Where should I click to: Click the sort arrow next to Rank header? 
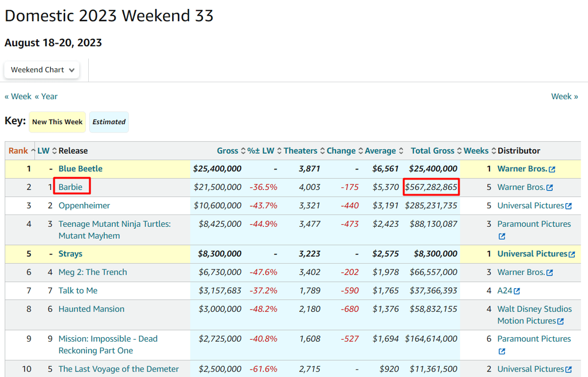[x=33, y=151]
